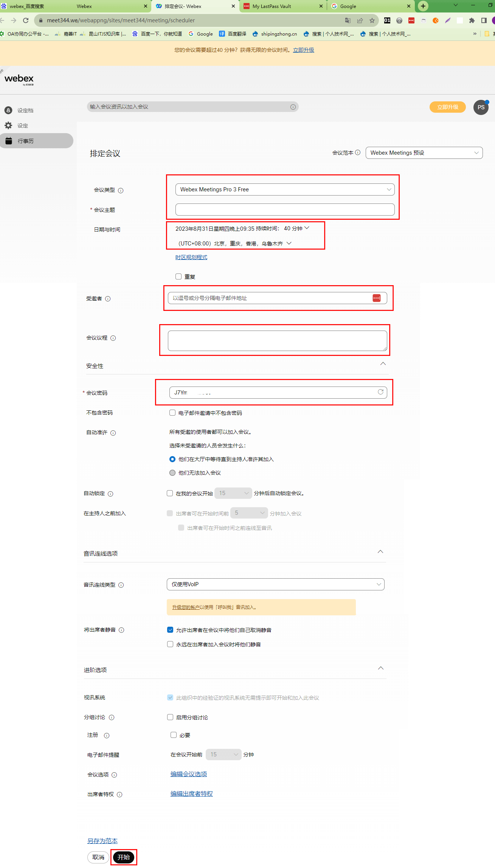This screenshot has width=495, height=868.
Task: Check the 必要 registration checkbox
Action: pyautogui.click(x=174, y=735)
